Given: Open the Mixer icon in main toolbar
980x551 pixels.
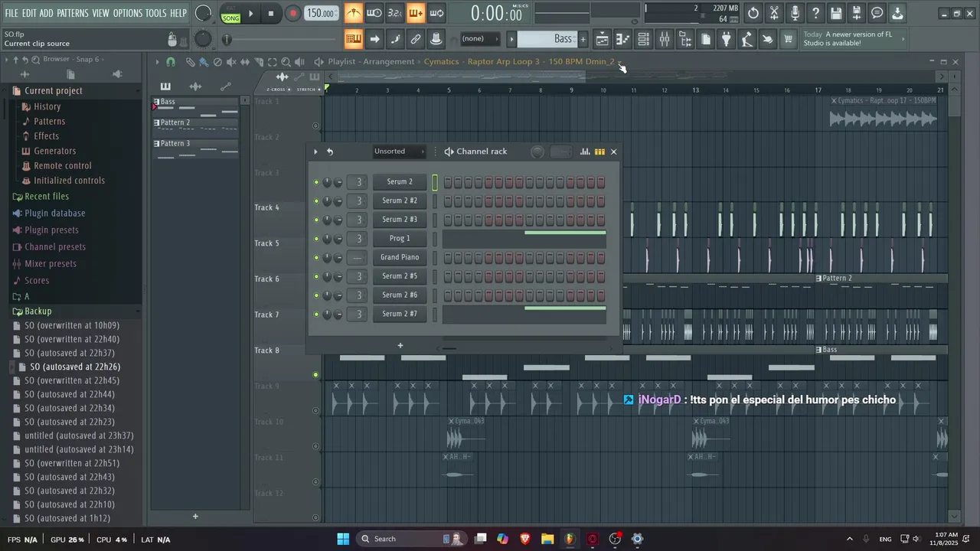Looking at the screenshot, I should pos(665,39).
